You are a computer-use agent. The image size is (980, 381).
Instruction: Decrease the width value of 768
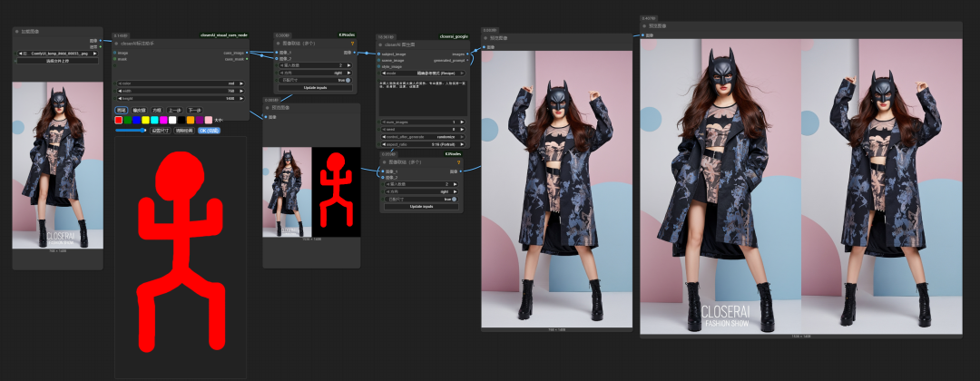(120, 91)
